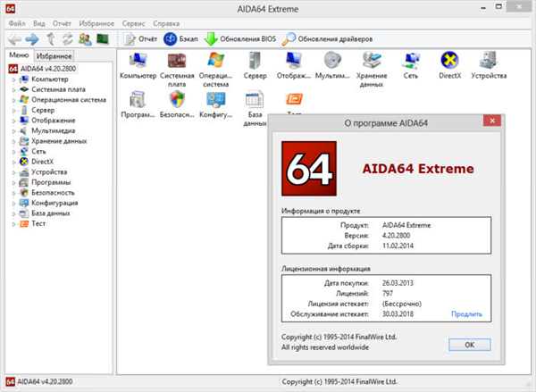
Task: Click version value 4.20.2800 in dialog
Action: point(396,236)
